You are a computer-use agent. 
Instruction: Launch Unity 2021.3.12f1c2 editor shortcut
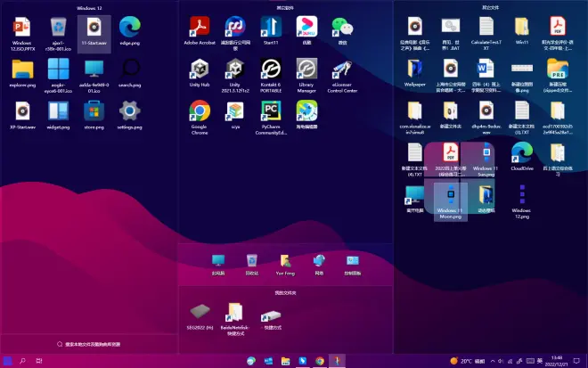[x=235, y=76]
